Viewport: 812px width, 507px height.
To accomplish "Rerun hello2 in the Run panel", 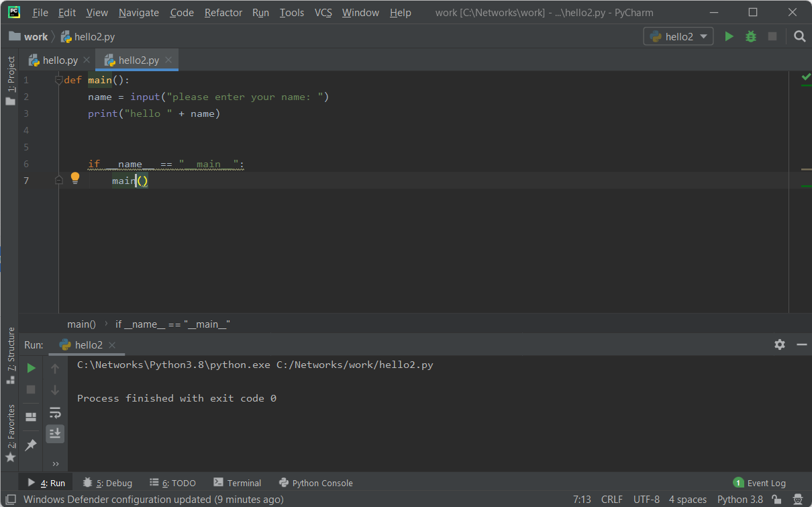I will [x=31, y=368].
